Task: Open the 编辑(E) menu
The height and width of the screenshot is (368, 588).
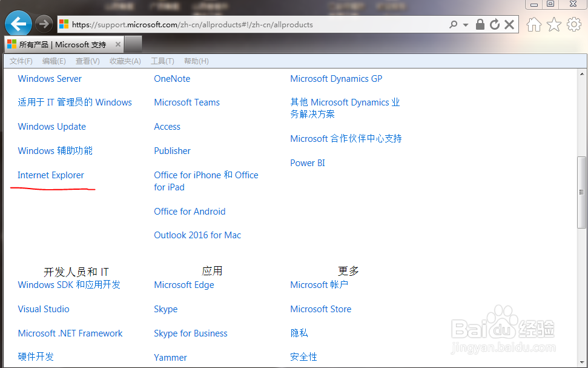Action: tap(54, 61)
